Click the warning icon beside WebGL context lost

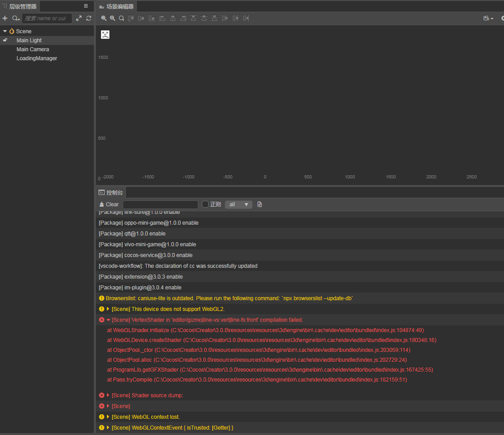[x=102, y=417]
